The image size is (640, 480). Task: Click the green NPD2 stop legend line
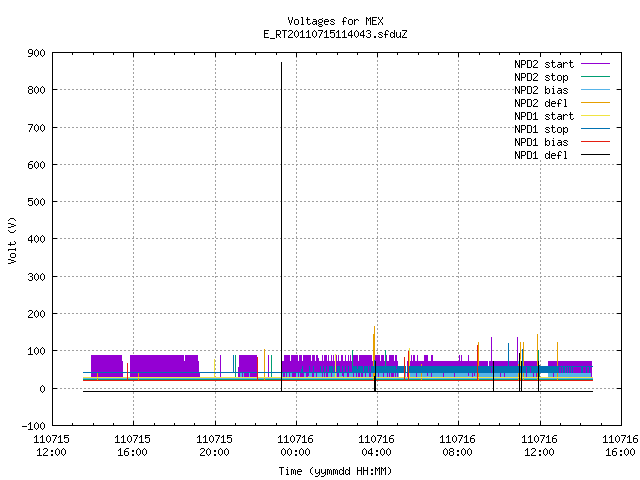tap(596, 76)
